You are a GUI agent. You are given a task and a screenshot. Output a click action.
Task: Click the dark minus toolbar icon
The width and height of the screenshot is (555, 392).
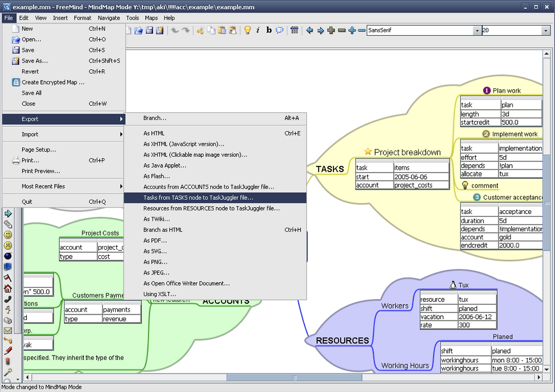click(x=342, y=30)
